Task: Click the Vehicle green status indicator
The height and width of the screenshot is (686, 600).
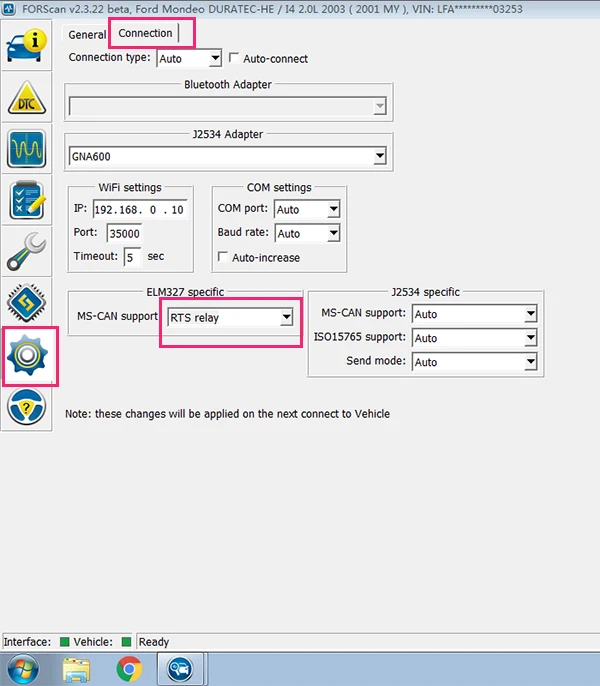Action: (x=126, y=642)
